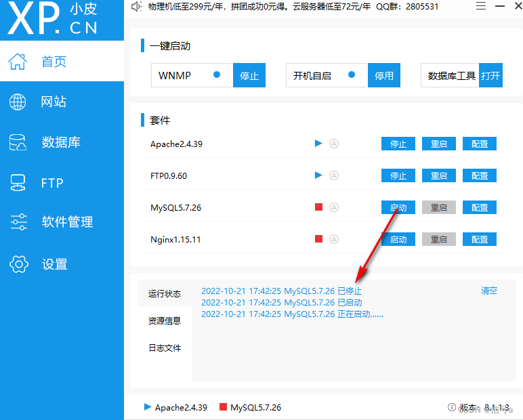Click MySQL5.7.26 greyed 重启 button
This screenshot has width=523, height=420.
click(439, 207)
